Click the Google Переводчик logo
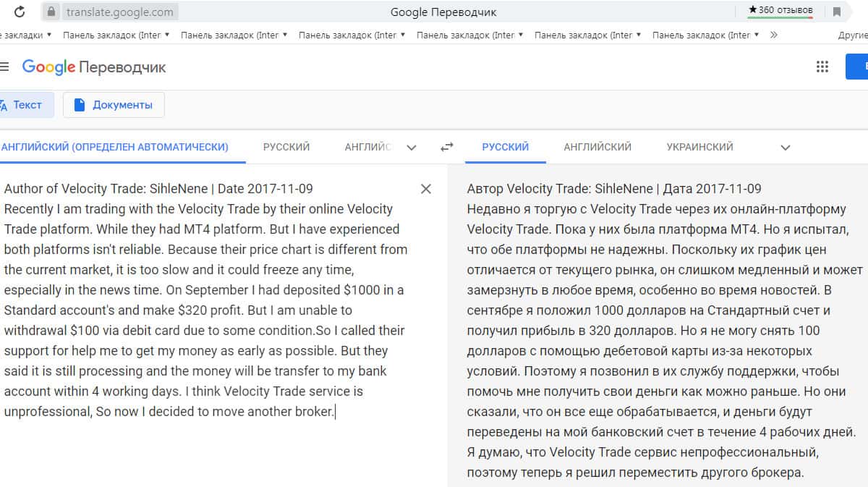The height and width of the screenshot is (487, 868). [94, 67]
